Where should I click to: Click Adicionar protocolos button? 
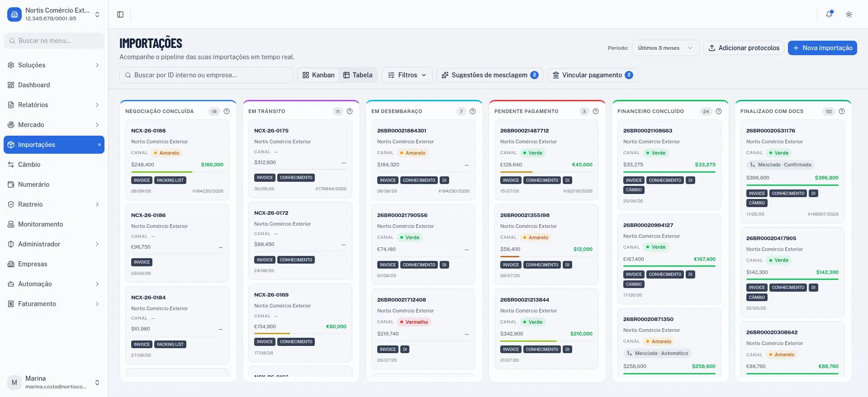point(744,48)
